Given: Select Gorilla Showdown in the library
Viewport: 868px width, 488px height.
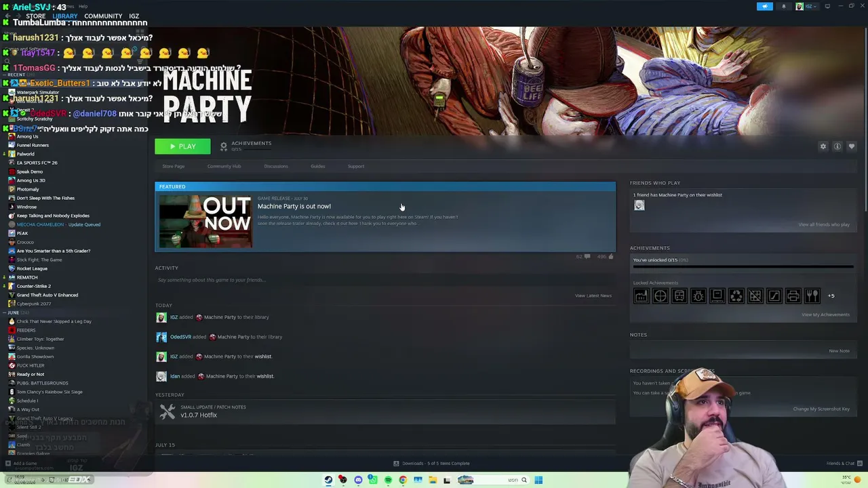Looking at the screenshot, I should (x=35, y=357).
